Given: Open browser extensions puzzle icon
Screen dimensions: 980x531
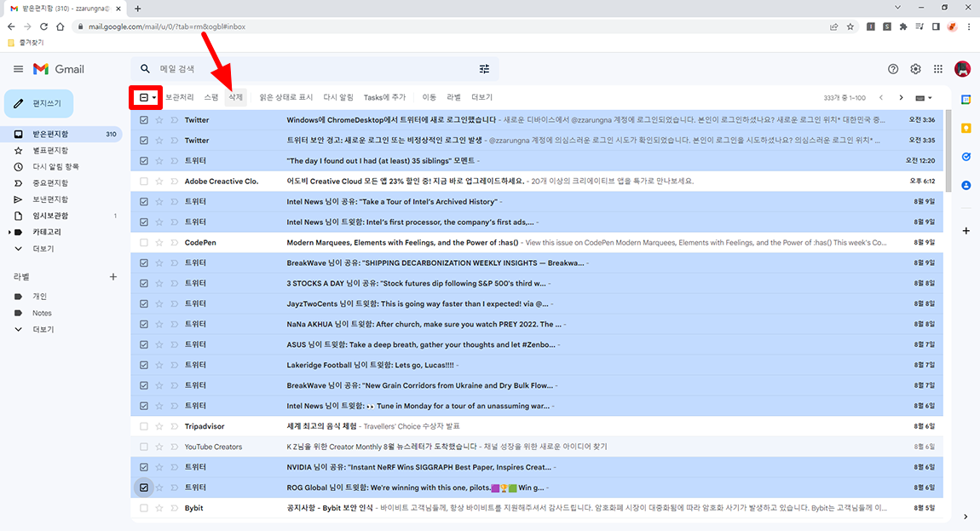Looking at the screenshot, I should click(903, 27).
